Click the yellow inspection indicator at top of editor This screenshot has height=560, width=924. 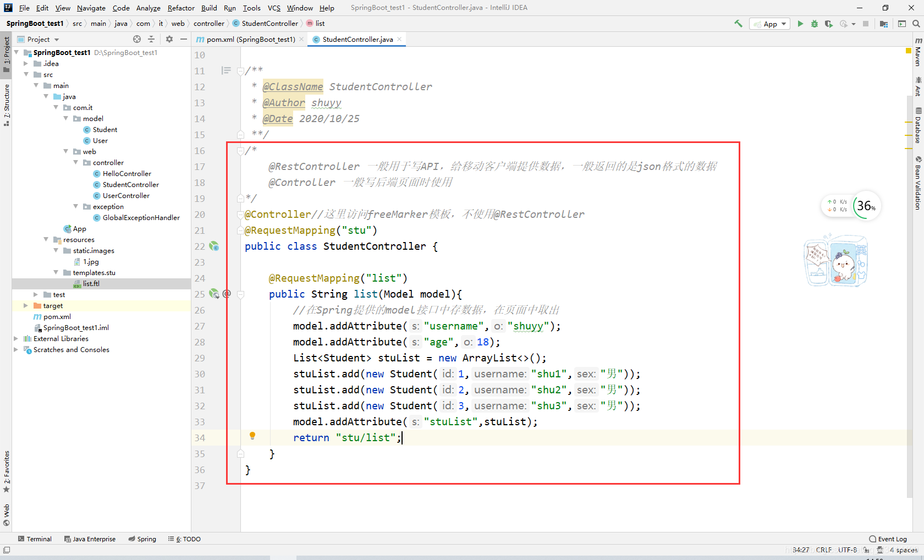909,51
